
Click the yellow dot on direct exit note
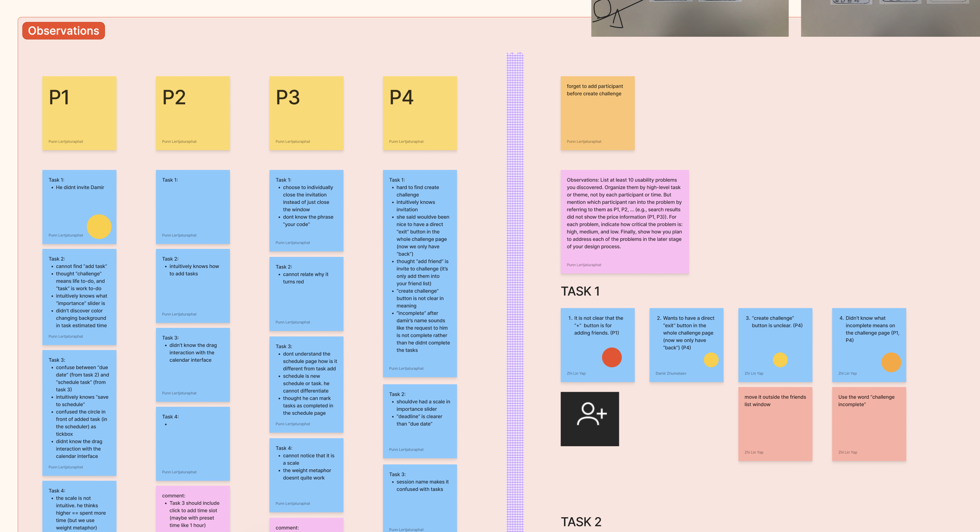(x=711, y=360)
